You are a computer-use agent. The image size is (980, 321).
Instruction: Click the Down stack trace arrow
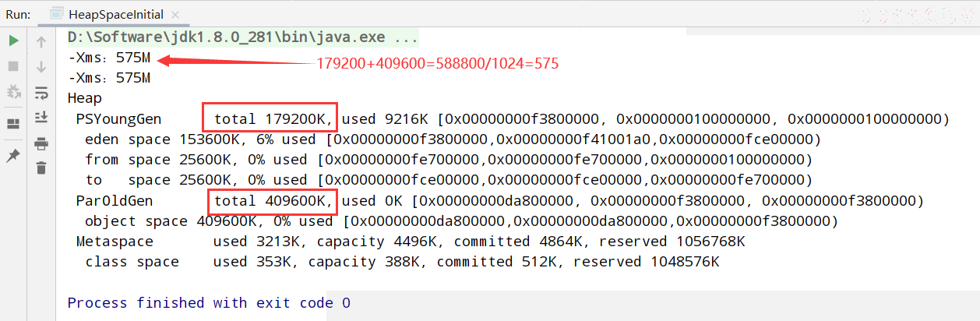[41, 68]
